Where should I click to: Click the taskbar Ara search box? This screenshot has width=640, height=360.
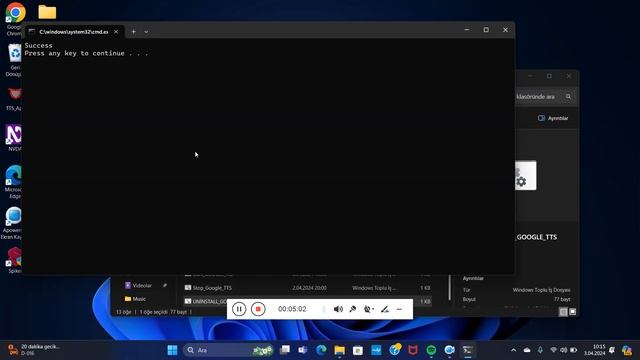click(x=229, y=350)
